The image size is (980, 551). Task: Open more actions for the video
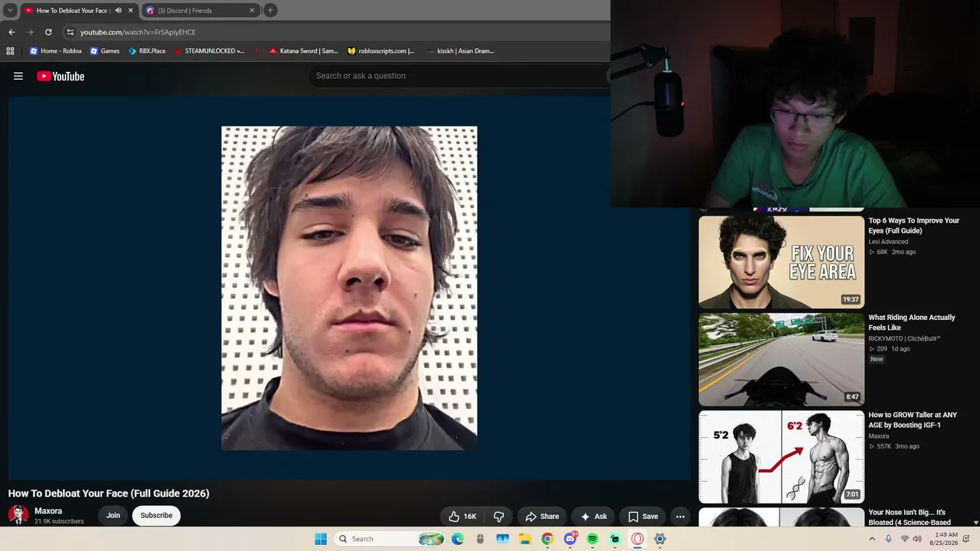pos(680,517)
